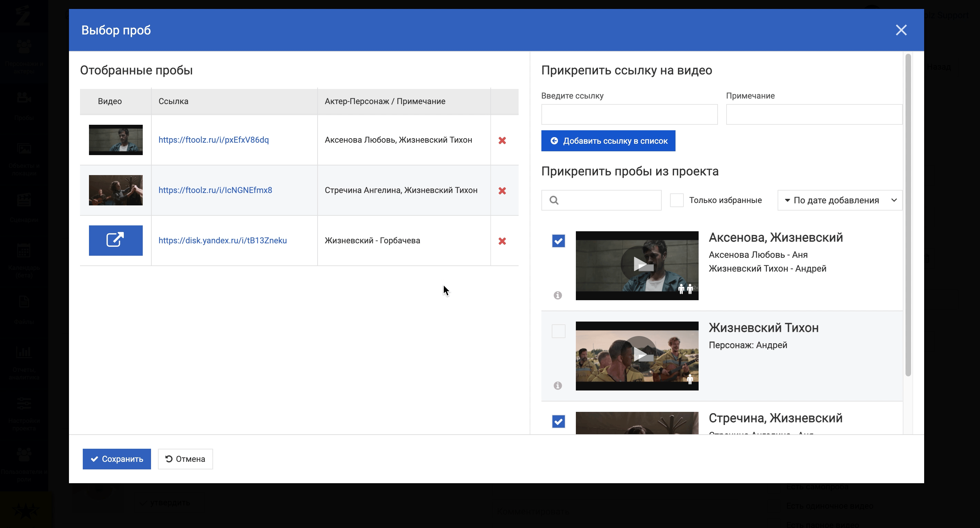Remove the Жизневский - Горбачева link row

click(x=502, y=241)
